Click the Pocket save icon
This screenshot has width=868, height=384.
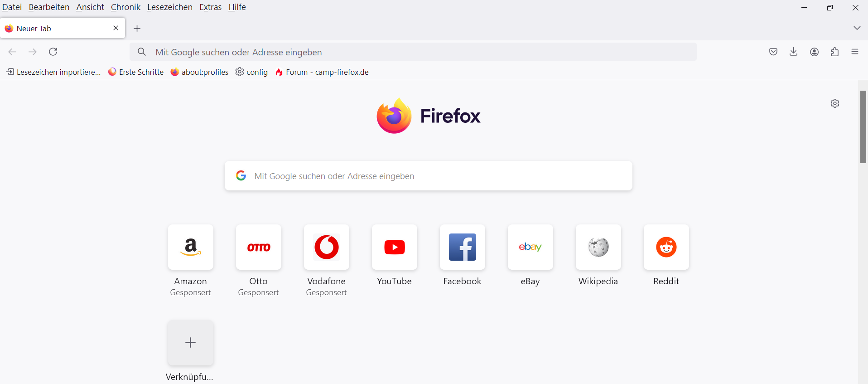click(x=773, y=52)
